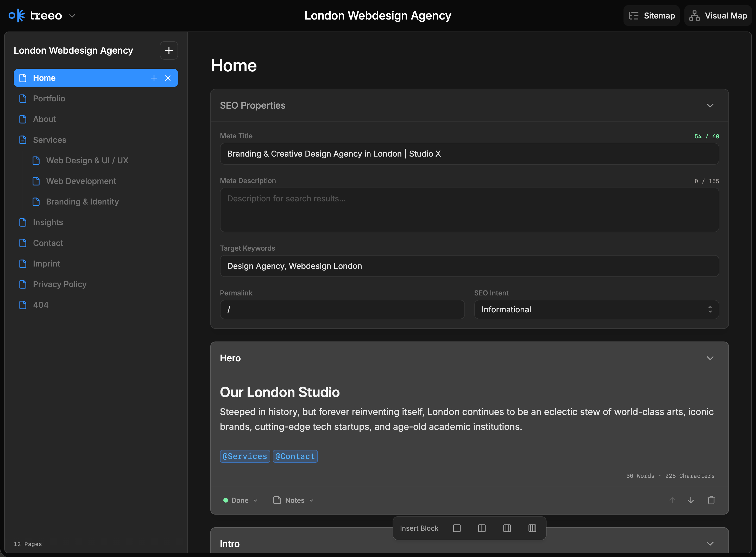Insert a two-column block
The width and height of the screenshot is (756, 557).
coord(482,528)
